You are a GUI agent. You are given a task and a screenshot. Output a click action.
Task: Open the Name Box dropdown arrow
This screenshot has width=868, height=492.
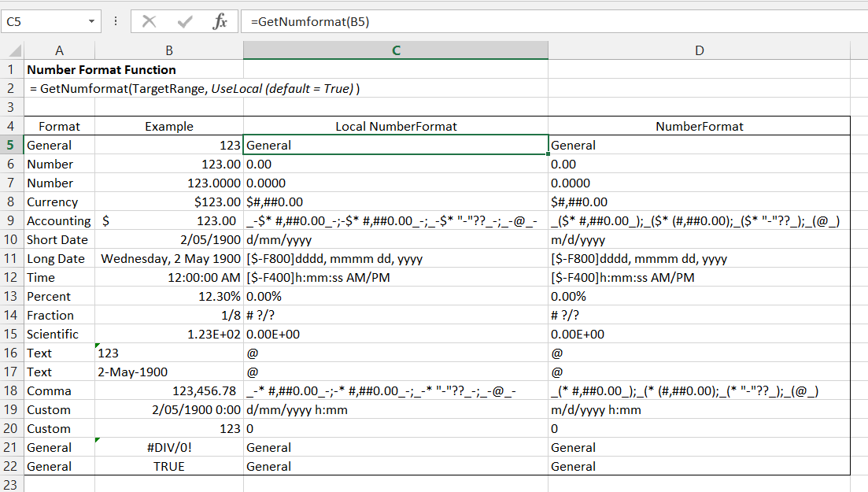pyautogui.click(x=93, y=22)
